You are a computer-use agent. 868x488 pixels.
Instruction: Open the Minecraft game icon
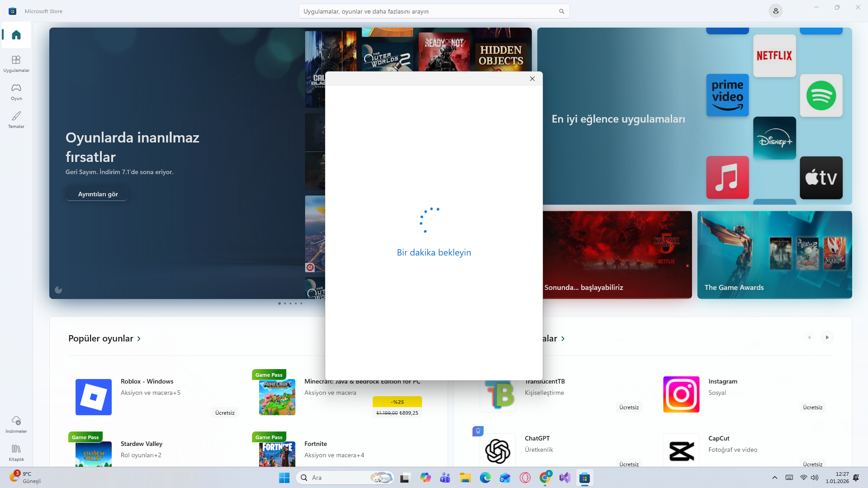[277, 397]
